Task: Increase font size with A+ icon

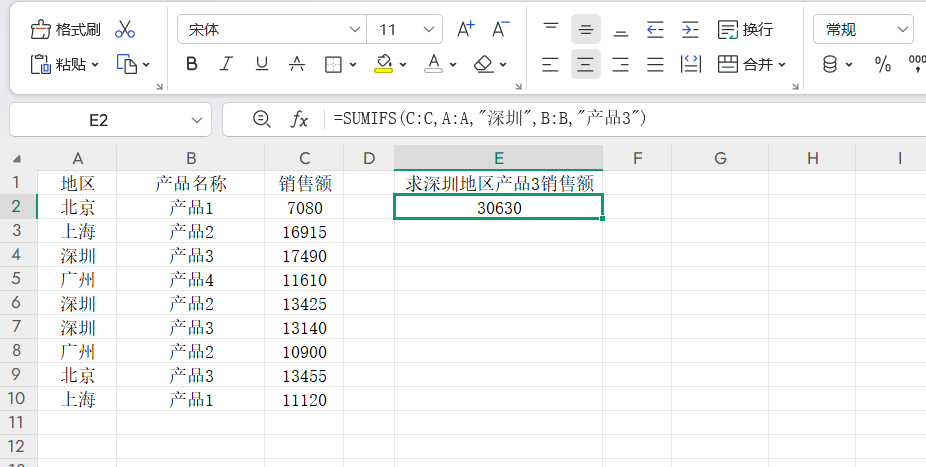Action: pyautogui.click(x=465, y=29)
